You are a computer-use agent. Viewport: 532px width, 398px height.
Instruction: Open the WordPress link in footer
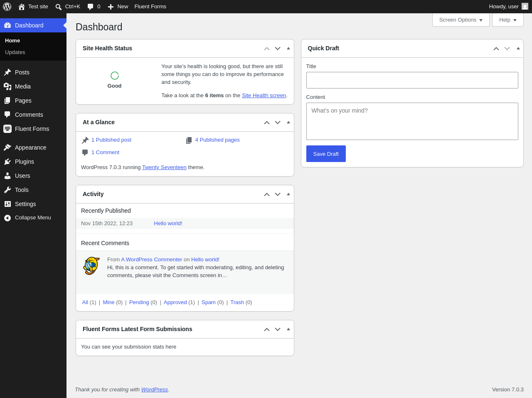coord(155,390)
